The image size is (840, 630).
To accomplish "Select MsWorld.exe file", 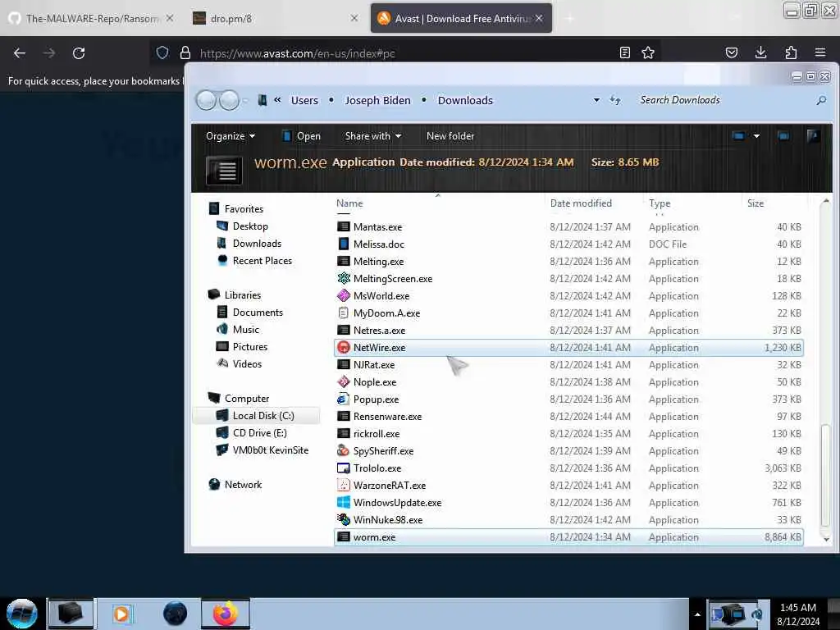I will coord(568,295).
